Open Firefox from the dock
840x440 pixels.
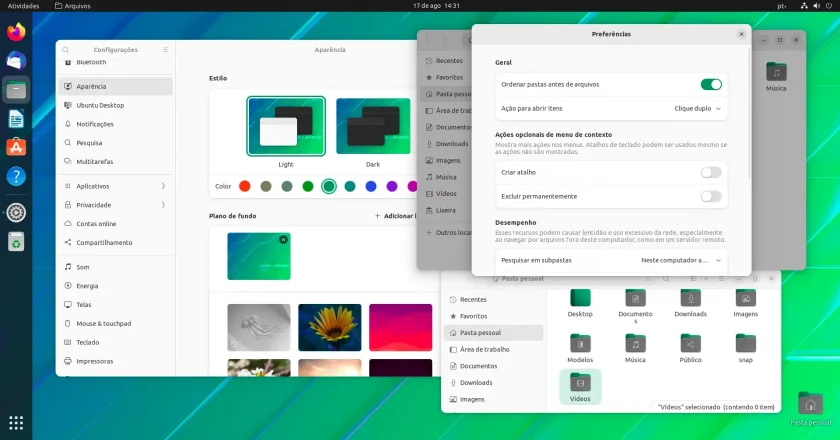click(x=16, y=32)
